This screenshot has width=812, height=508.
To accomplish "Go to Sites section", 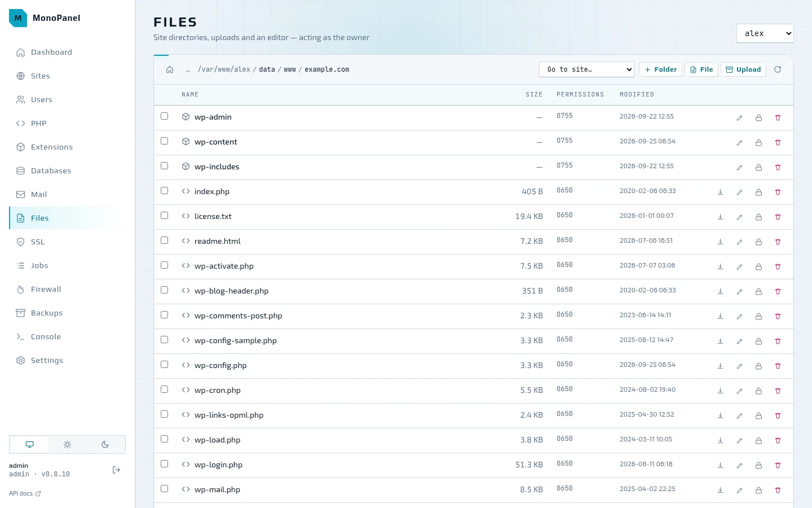I will [x=68, y=76].
